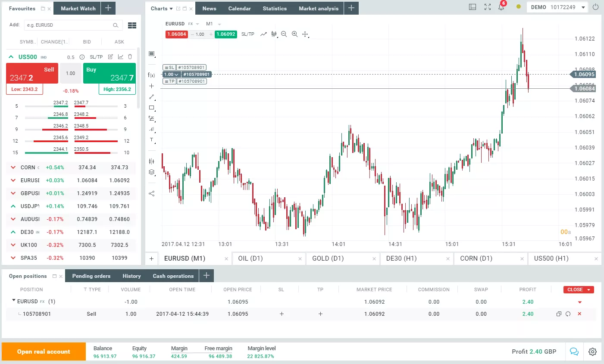Click the red CLOSE positions button

click(578, 289)
